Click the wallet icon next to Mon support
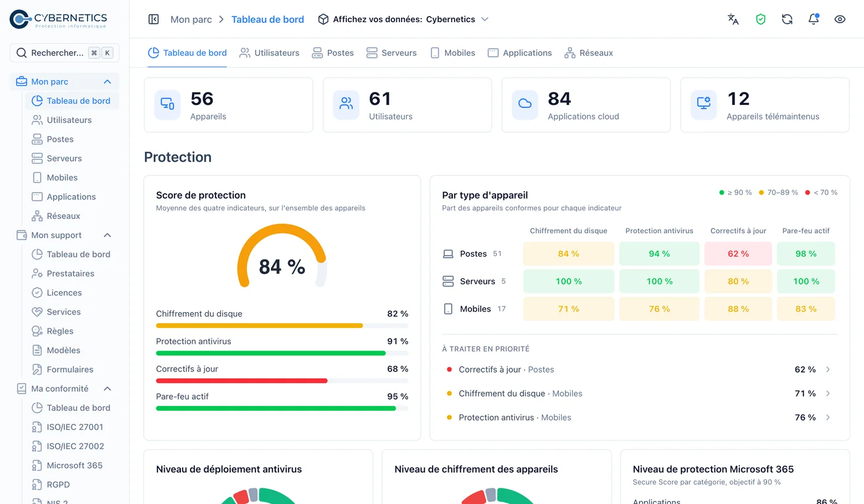The height and width of the screenshot is (504, 864). click(22, 235)
